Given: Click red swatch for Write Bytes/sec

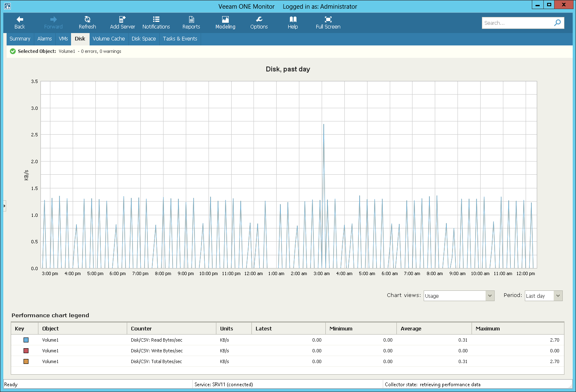Looking at the screenshot, I should pos(26,351).
